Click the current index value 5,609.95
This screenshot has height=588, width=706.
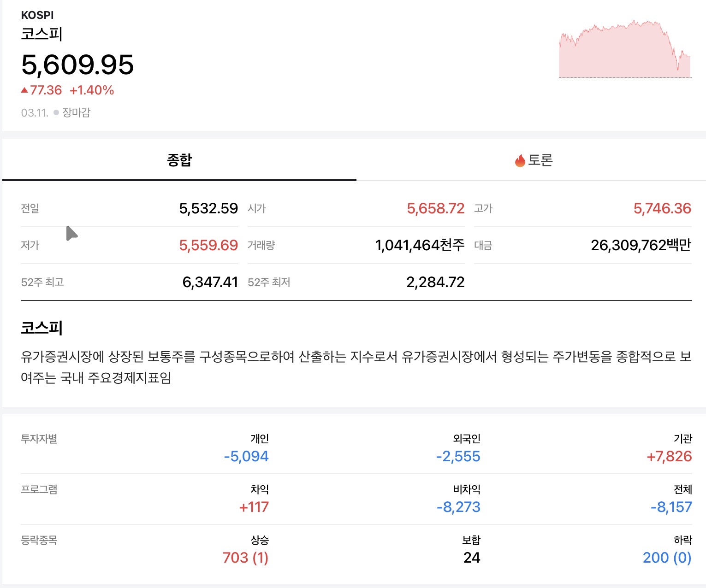[x=77, y=65]
